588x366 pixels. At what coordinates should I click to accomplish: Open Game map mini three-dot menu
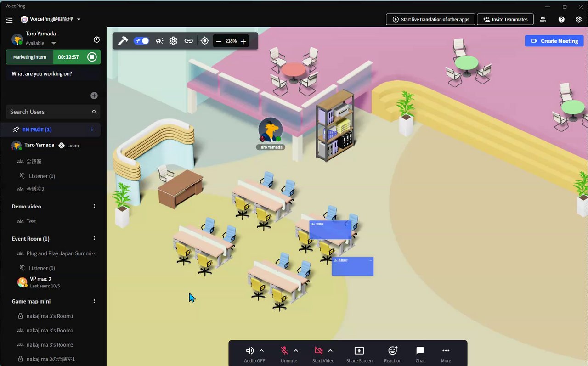point(94,301)
